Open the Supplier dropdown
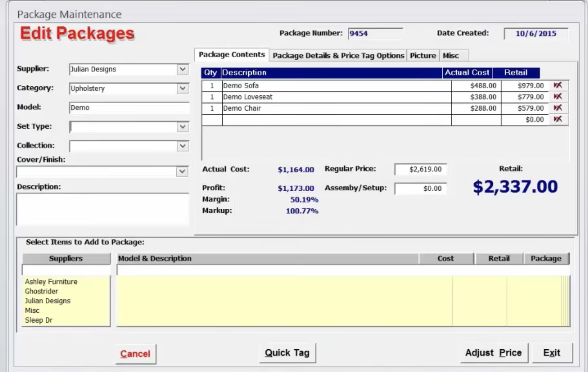Viewport: 588px width, 372px height. tap(182, 69)
